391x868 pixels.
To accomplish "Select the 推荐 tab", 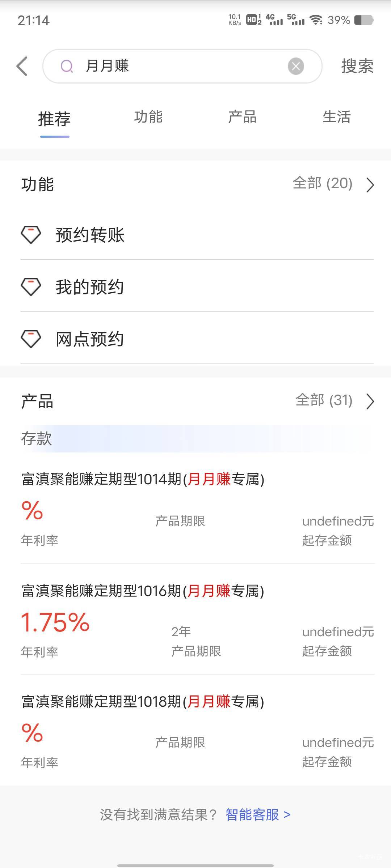I will pyautogui.click(x=54, y=119).
